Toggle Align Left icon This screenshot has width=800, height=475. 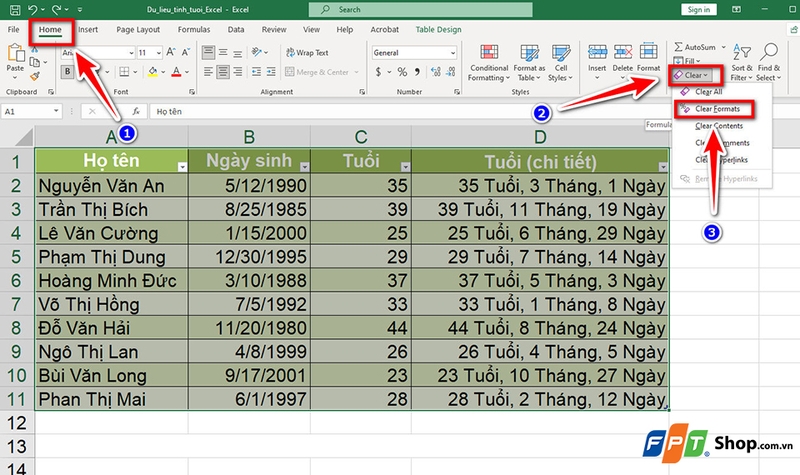click(208, 72)
